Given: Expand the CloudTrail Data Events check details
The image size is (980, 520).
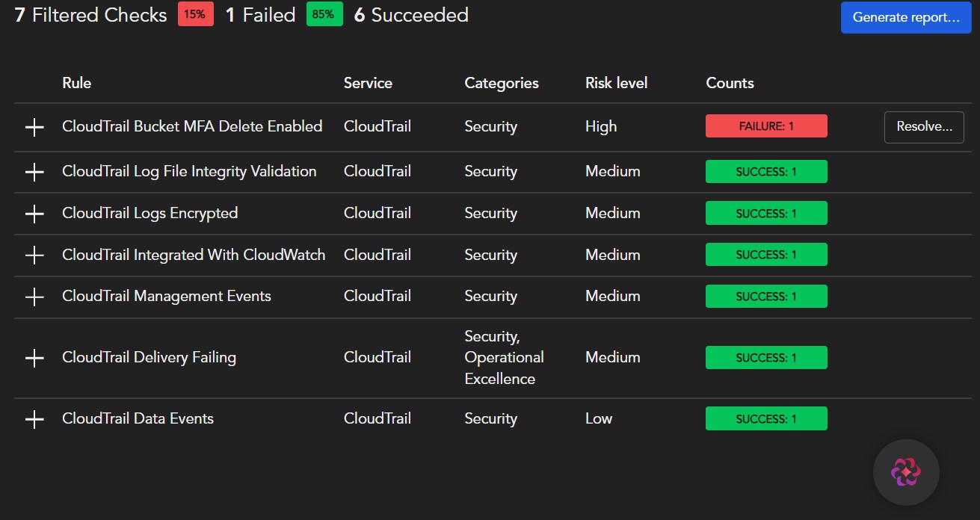Looking at the screenshot, I should [x=34, y=418].
